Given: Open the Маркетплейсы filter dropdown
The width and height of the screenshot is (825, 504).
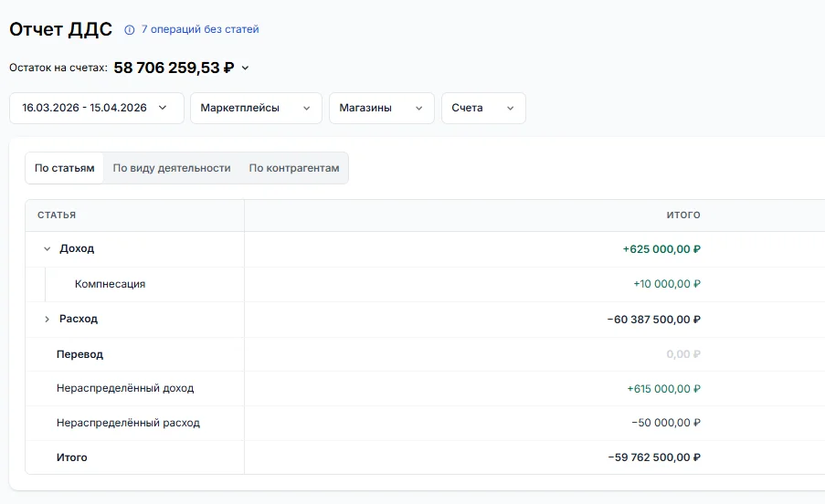Looking at the screenshot, I should click(256, 109).
